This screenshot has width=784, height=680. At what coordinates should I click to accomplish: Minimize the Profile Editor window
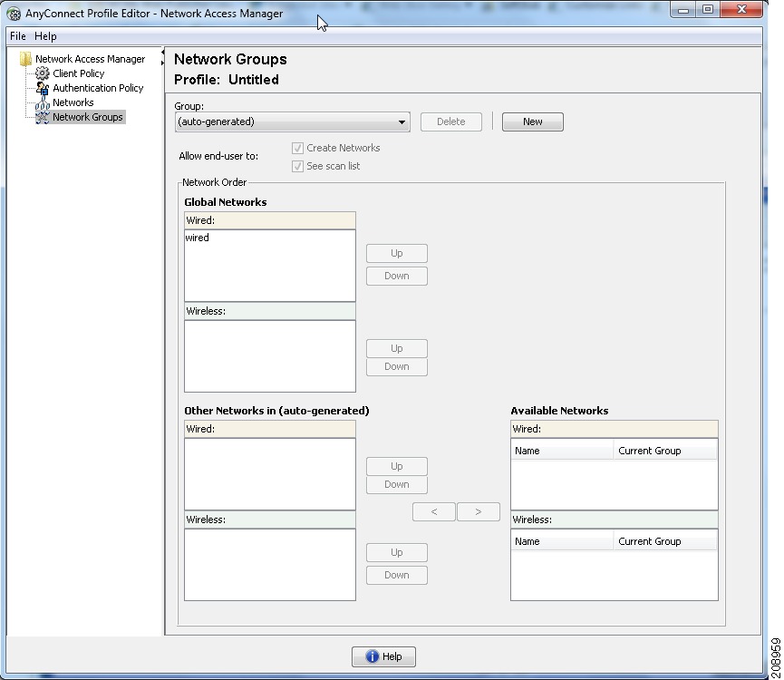[683, 10]
